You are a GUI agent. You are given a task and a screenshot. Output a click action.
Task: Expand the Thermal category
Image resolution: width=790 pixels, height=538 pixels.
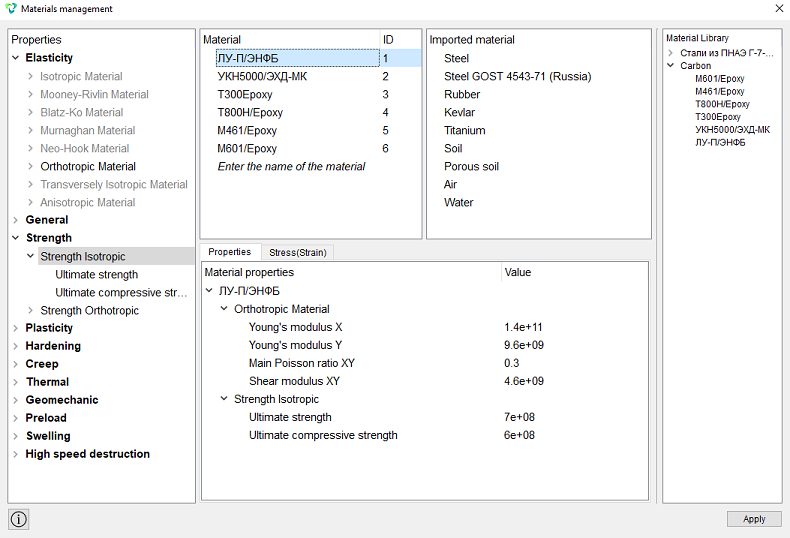tap(16, 382)
